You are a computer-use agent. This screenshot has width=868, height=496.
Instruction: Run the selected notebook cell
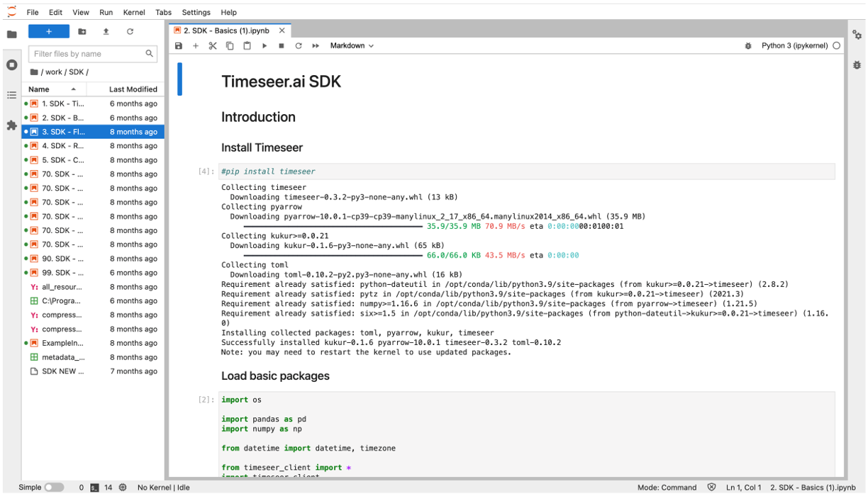[x=264, y=45]
